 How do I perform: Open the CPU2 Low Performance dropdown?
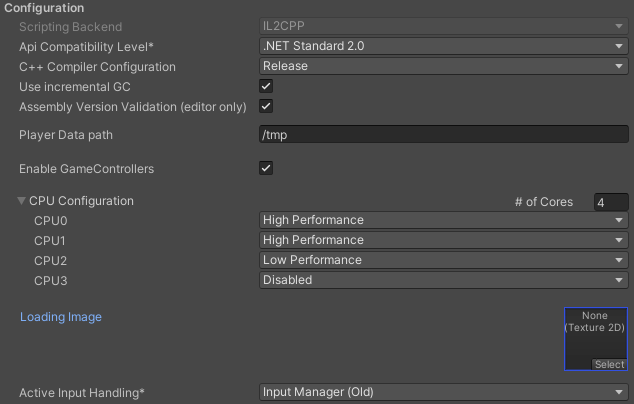[443, 260]
